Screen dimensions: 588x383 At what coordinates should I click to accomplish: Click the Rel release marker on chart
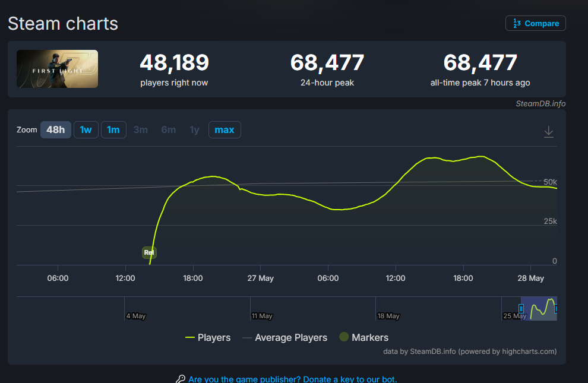(x=149, y=252)
